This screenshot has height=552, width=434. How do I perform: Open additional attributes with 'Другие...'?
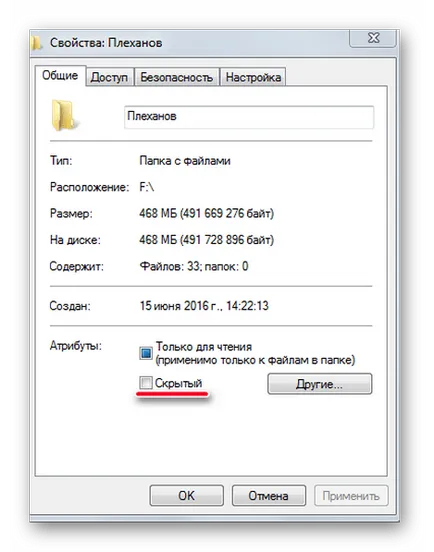(319, 384)
